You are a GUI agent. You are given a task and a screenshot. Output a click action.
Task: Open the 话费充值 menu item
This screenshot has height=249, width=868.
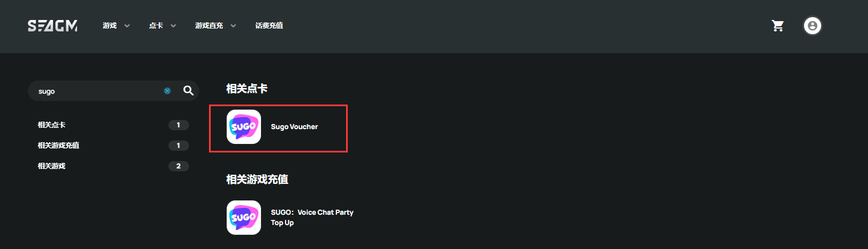pyautogui.click(x=269, y=26)
